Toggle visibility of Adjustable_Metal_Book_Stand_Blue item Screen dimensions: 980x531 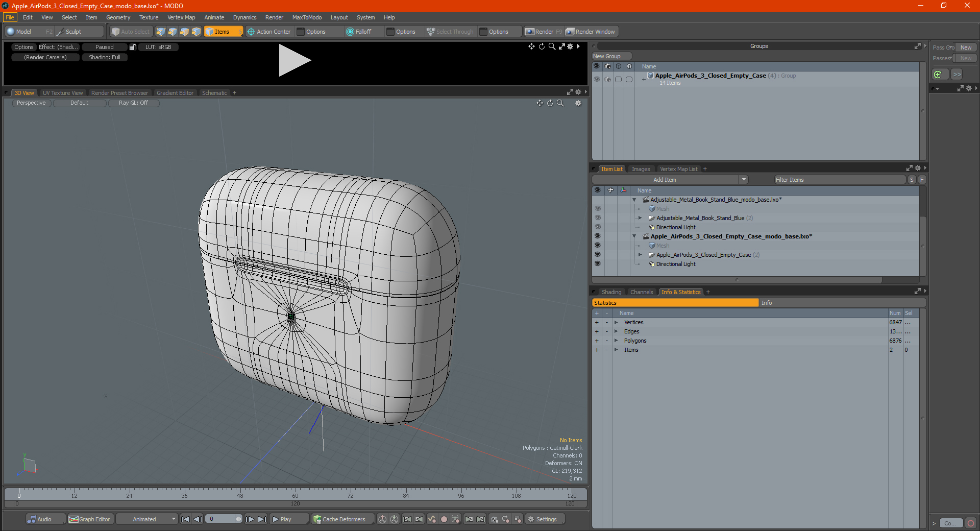point(597,218)
